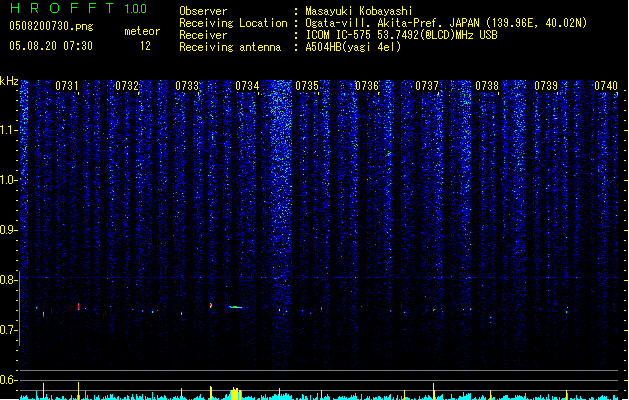Image resolution: width=629 pixels, height=400 pixels.
Task: Click the yellow intensity block at the bottom near 0734
Action: tap(236, 393)
